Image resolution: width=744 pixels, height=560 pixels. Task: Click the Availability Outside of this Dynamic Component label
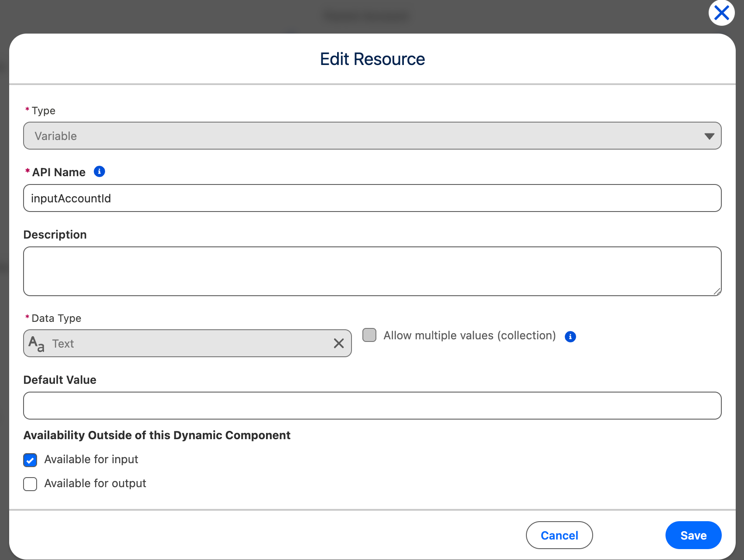click(157, 435)
